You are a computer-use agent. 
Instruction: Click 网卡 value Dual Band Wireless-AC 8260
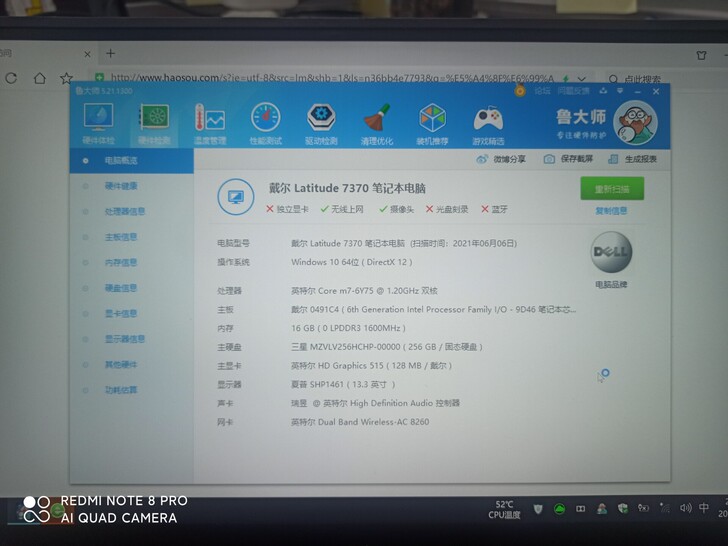[360, 422]
